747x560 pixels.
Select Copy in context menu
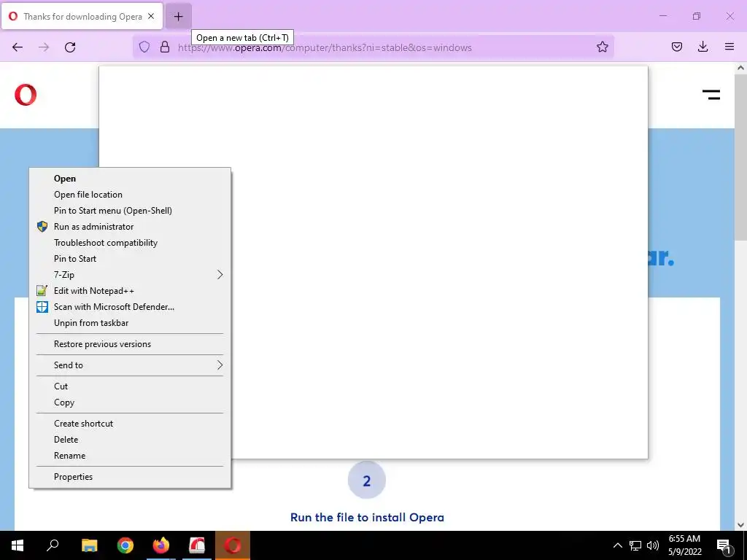[130, 402]
